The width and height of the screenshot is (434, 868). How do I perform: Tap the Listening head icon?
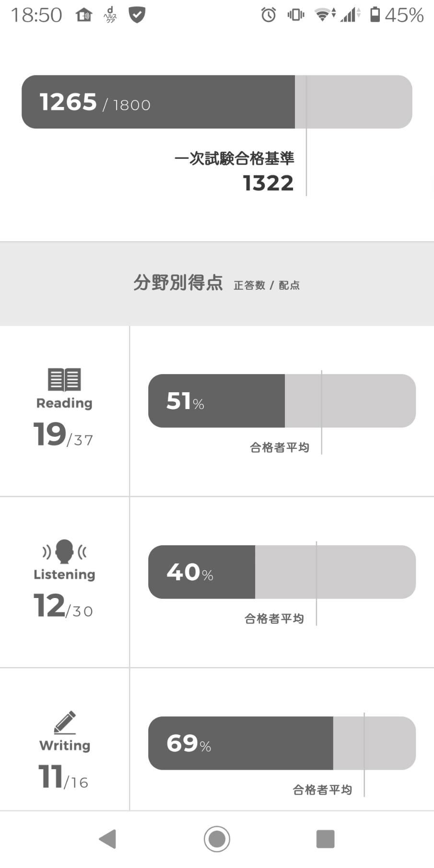(64, 551)
